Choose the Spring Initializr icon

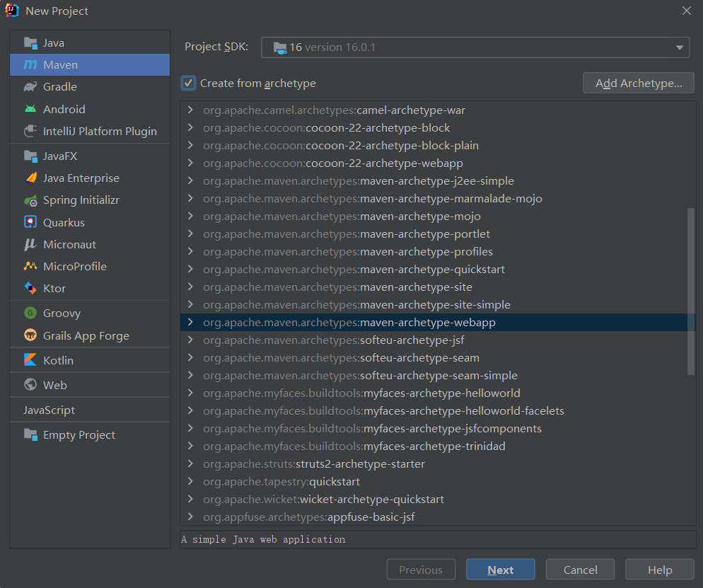point(30,200)
